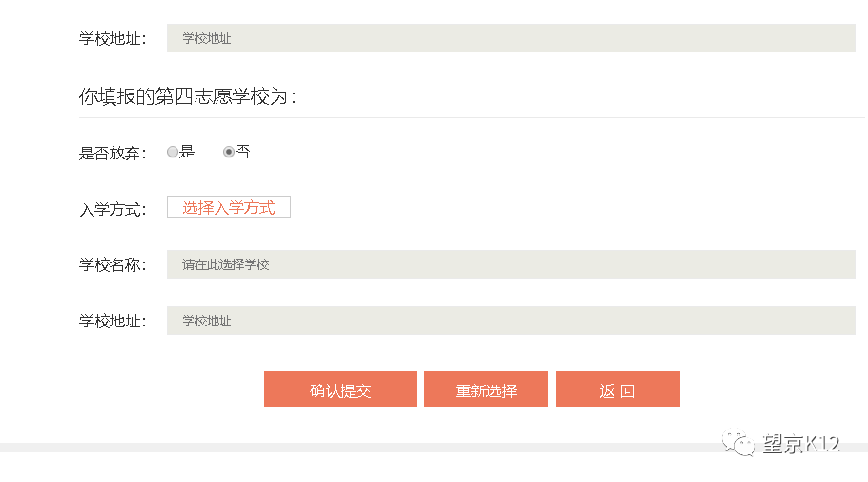Select 否 radio button for 是否放弃
The height and width of the screenshot is (482, 868).
click(229, 152)
